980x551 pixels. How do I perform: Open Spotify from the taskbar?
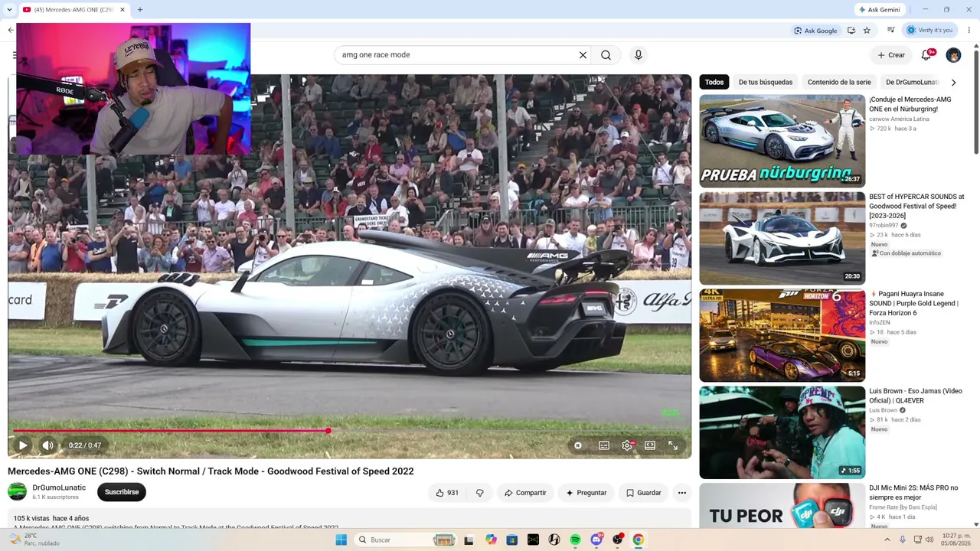(x=575, y=540)
